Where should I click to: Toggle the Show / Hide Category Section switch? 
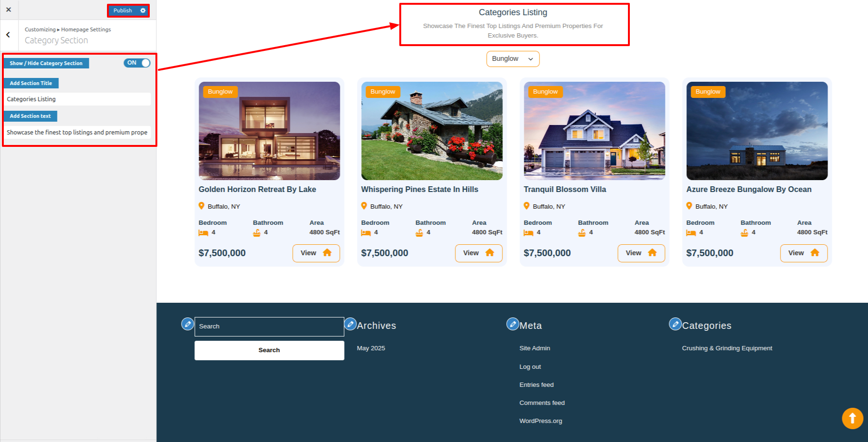137,63
